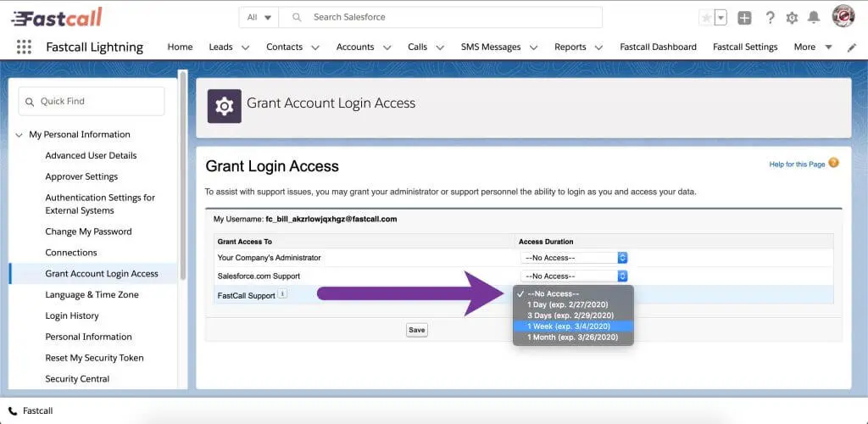The image size is (868, 424).
Task: Click the edit navigation pencil icon
Action: pos(852,47)
